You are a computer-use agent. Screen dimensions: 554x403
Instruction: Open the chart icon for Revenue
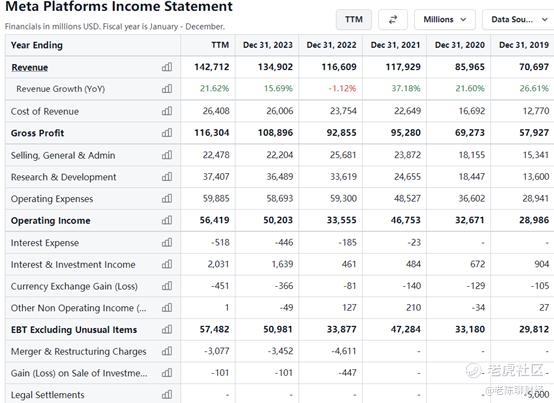pyautogui.click(x=167, y=67)
